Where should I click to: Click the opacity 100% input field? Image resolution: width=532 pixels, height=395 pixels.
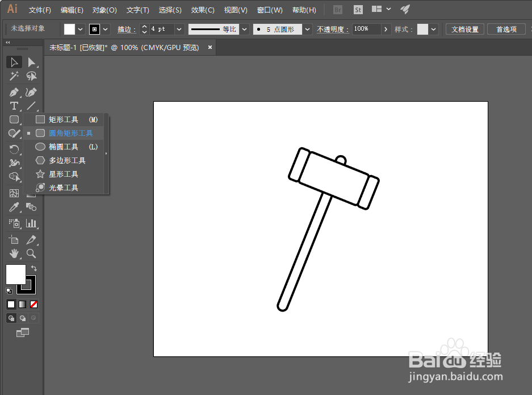point(366,29)
